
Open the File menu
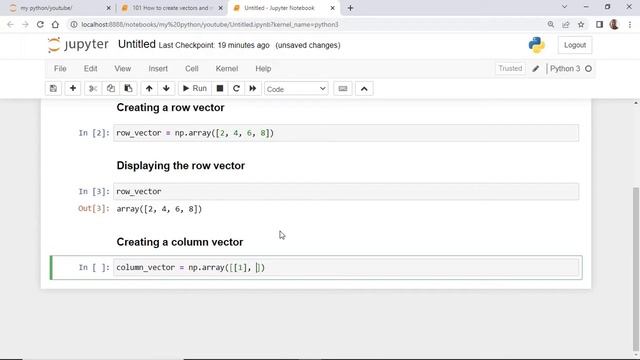pyautogui.click(x=60, y=69)
